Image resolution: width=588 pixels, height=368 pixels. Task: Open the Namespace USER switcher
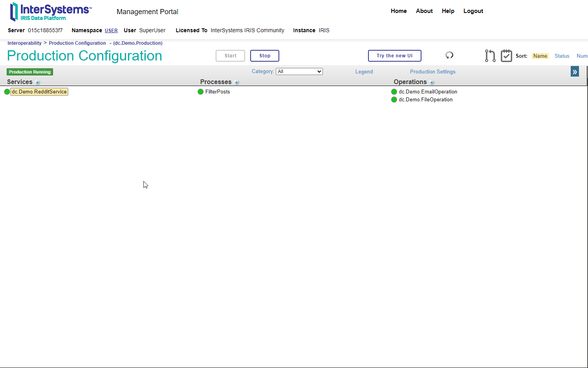111,31
